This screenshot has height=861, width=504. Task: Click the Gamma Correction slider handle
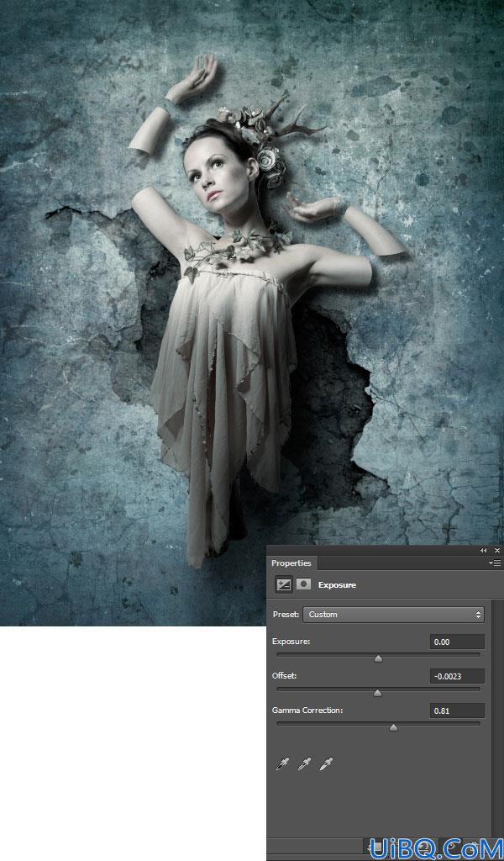click(x=393, y=728)
